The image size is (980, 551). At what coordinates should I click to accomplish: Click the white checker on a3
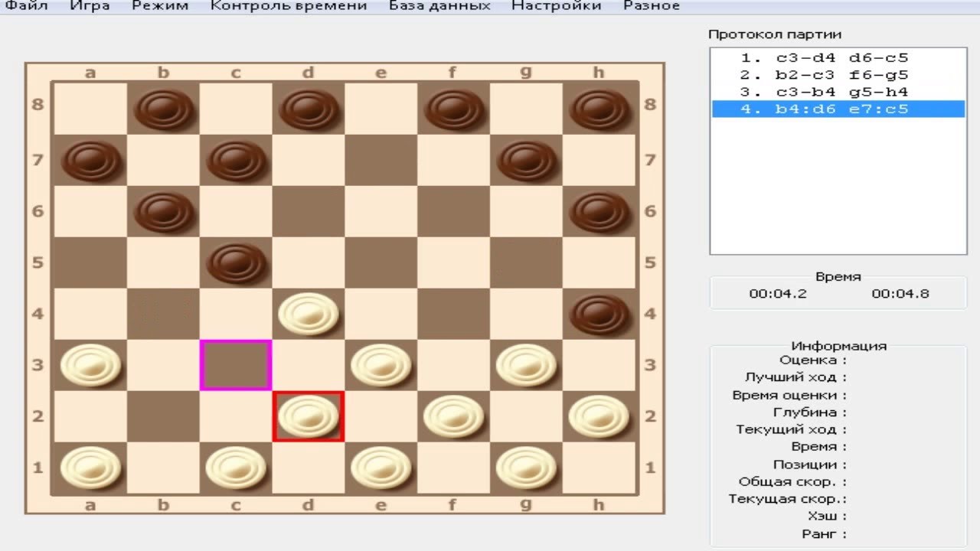tap(90, 365)
